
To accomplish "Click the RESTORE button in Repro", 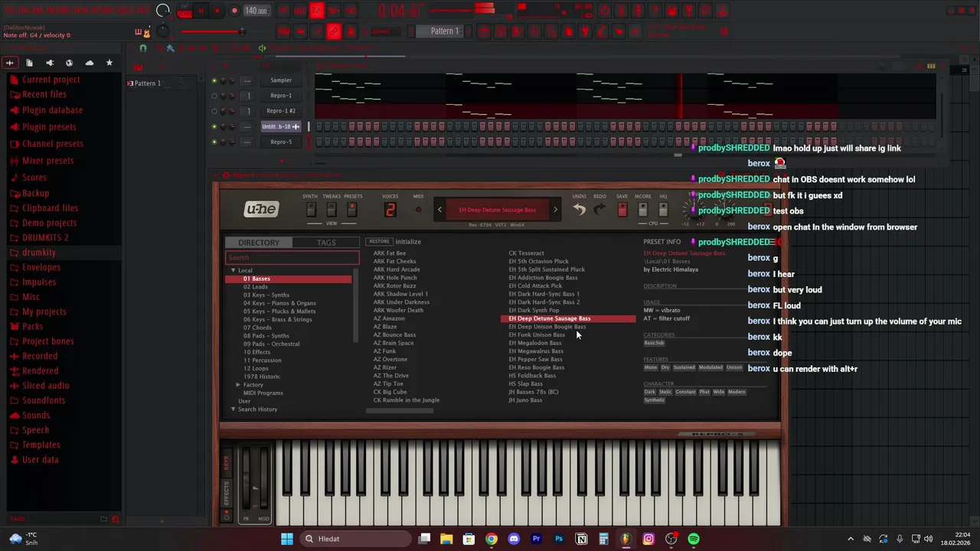I will click(x=379, y=242).
